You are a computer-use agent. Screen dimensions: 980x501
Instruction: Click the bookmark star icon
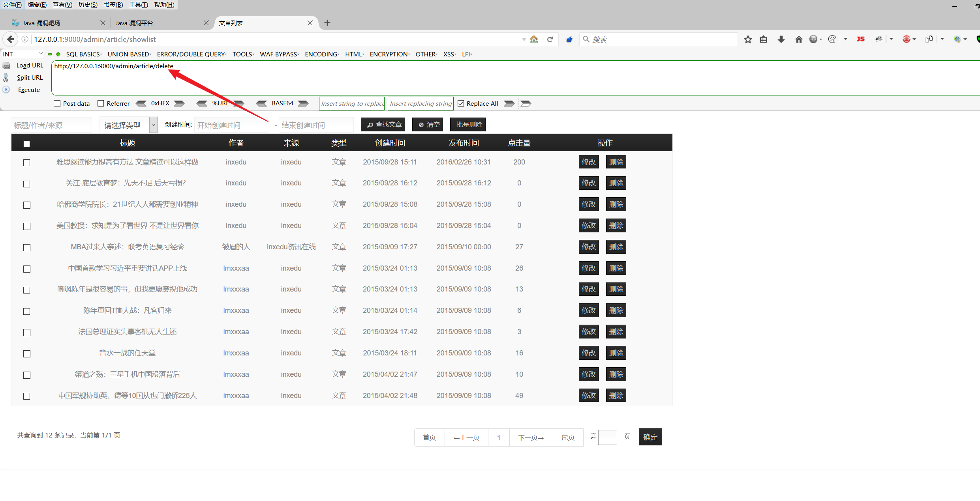point(748,39)
